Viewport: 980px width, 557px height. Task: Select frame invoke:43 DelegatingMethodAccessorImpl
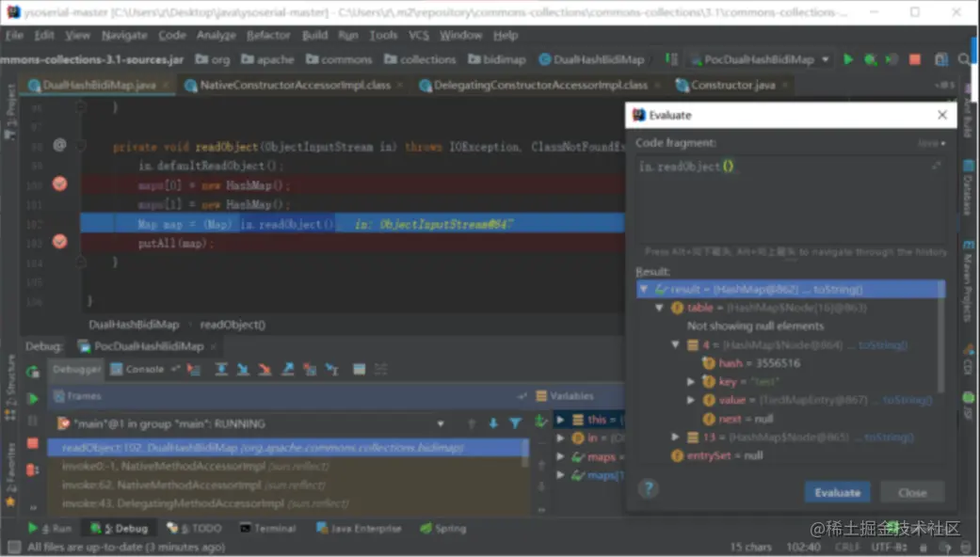288,503
